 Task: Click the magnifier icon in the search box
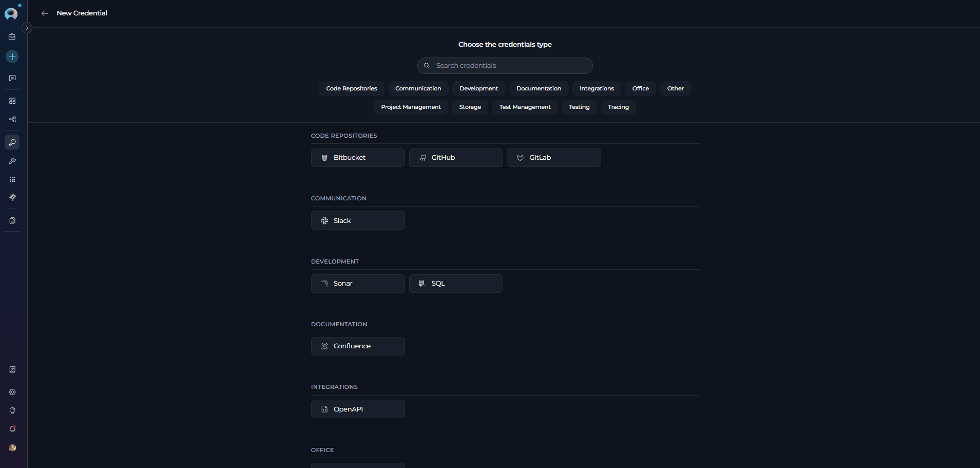point(427,66)
